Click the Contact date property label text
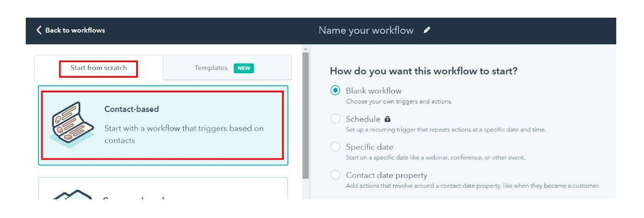This screenshot has height=218, width=644. pyautogui.click(x=387, y=175)
